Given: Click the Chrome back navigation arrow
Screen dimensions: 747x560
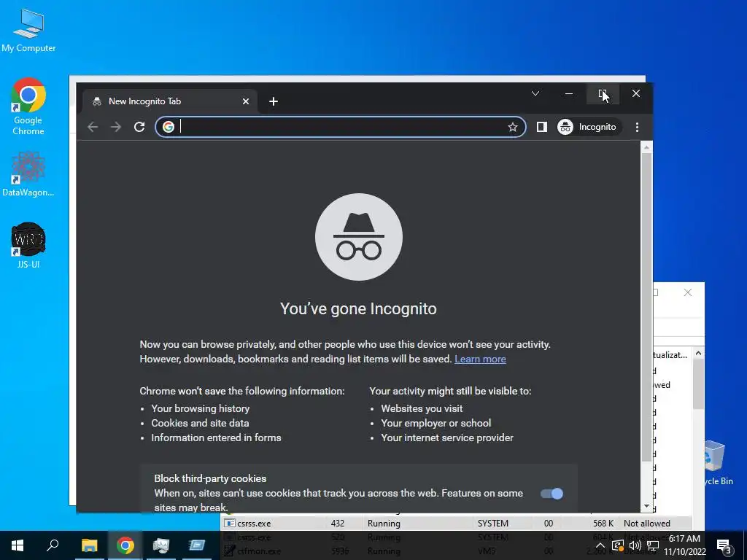Looking at the screenshot, I should pos(93,127).
